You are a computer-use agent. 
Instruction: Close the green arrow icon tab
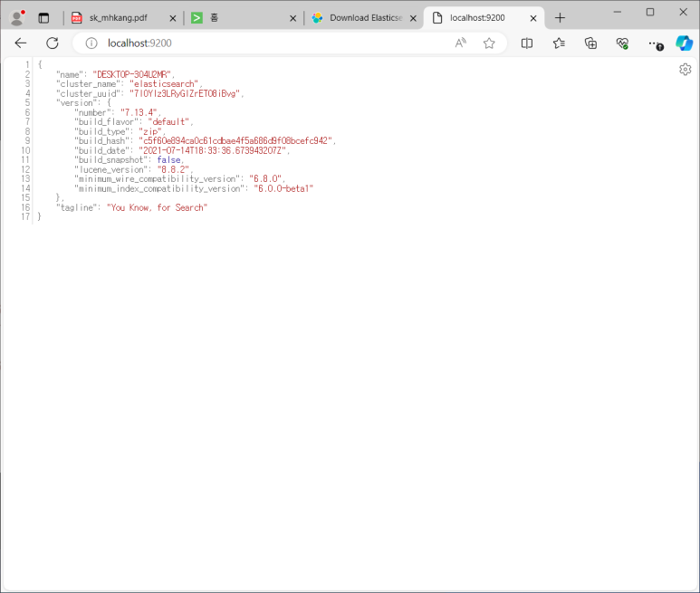click(292, 18)
